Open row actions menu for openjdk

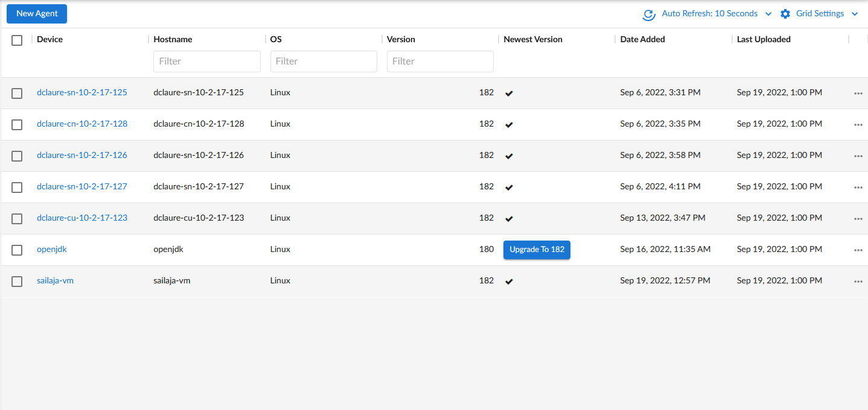(858, 250)
